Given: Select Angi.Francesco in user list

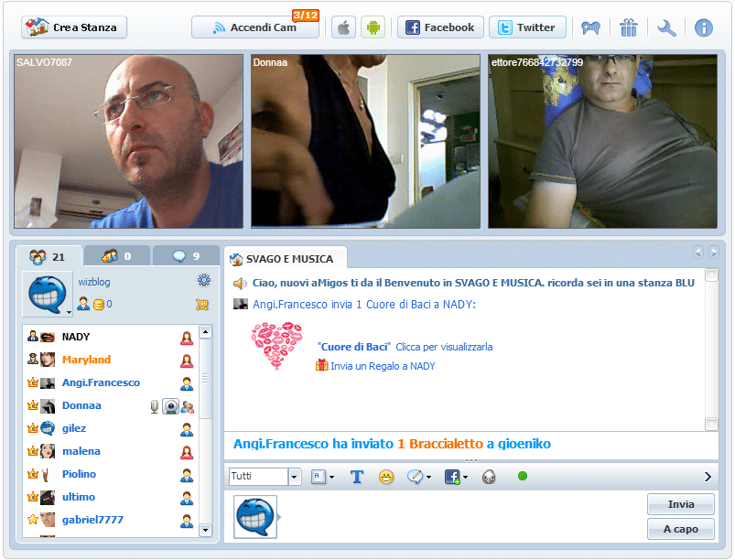Looking at the screenshot, I should coord(111,382).
